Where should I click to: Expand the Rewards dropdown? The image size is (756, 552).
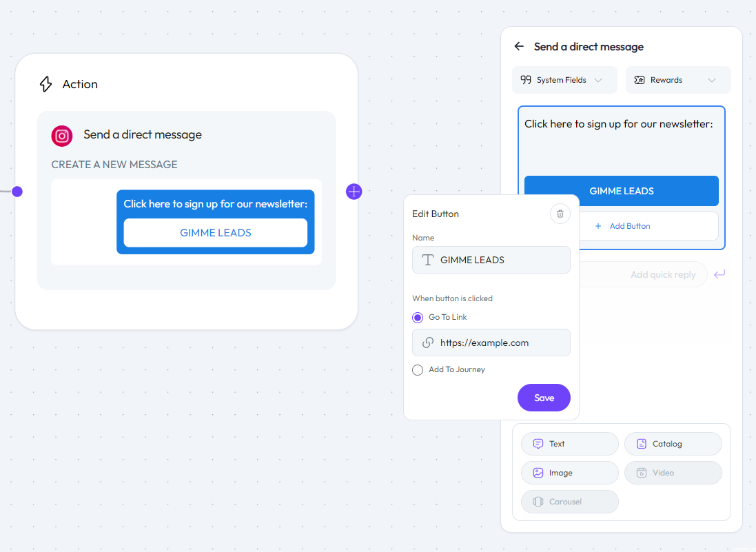point(677,80)
